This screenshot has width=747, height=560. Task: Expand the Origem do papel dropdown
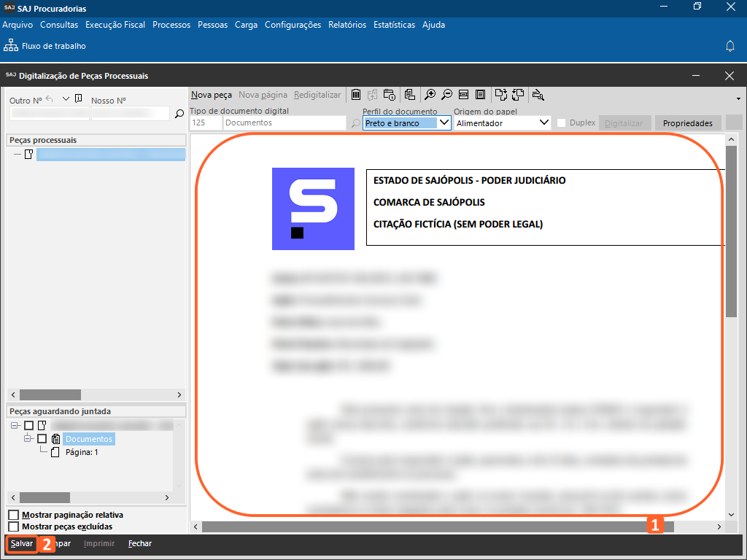tap(543, 123)
